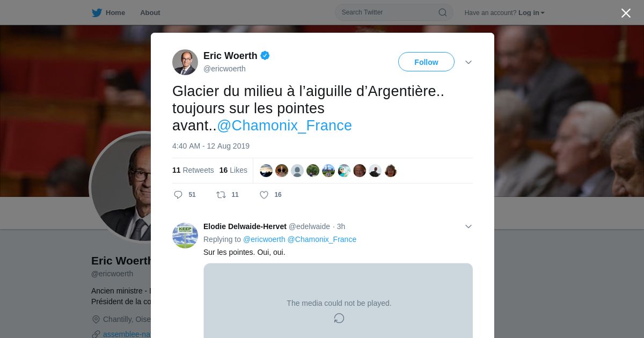Open Eric Woerth's profile picture in tweet

coord(185,62)
